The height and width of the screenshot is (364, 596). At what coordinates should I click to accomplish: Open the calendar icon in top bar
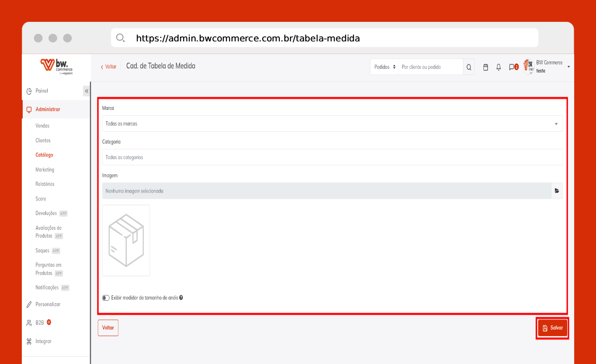pyautogui.click(x=486, y=67)
